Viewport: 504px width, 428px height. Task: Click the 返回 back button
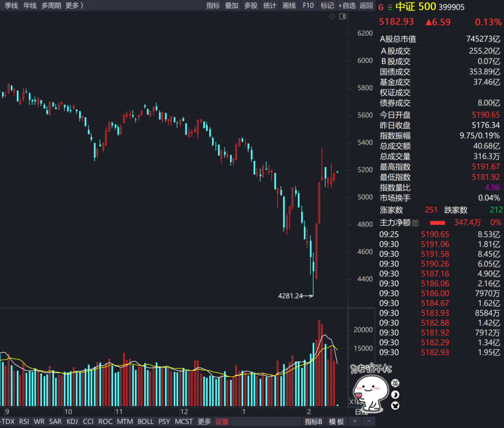366,6
